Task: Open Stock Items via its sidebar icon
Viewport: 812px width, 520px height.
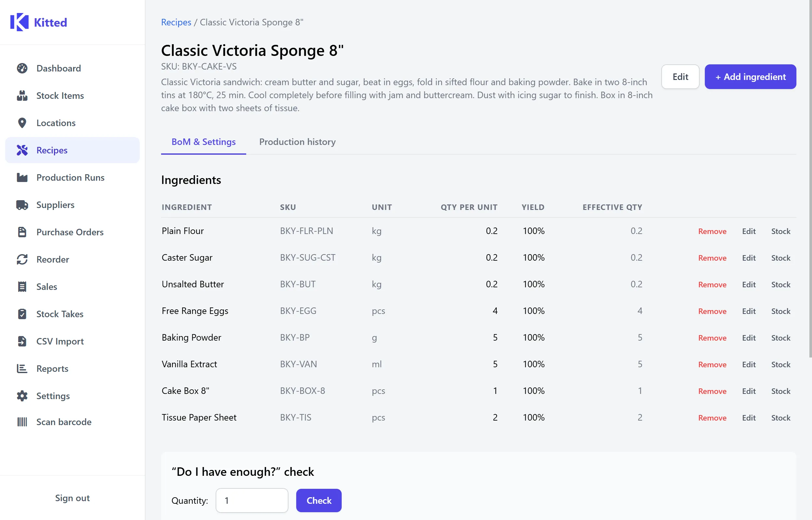Action: (22, 96)
